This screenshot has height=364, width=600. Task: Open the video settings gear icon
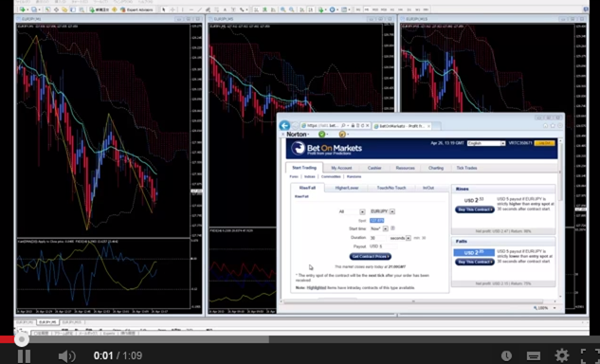[562, 355]
